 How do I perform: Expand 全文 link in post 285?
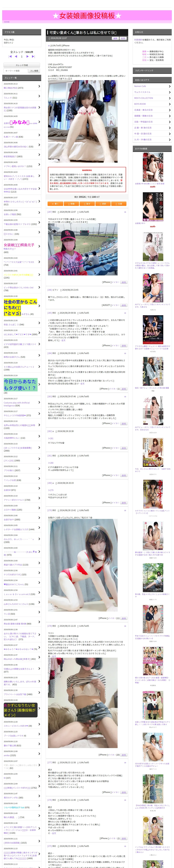click(x=64, y=340)
